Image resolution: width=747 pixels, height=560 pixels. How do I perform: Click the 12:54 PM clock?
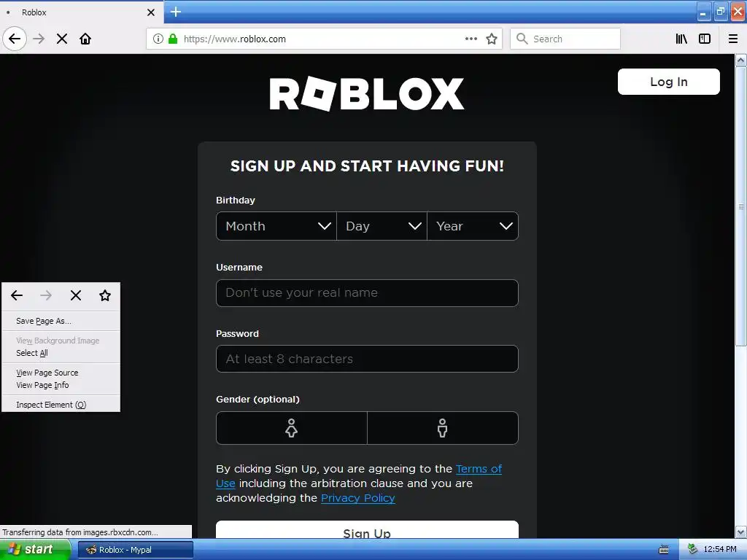click(719, 550)
